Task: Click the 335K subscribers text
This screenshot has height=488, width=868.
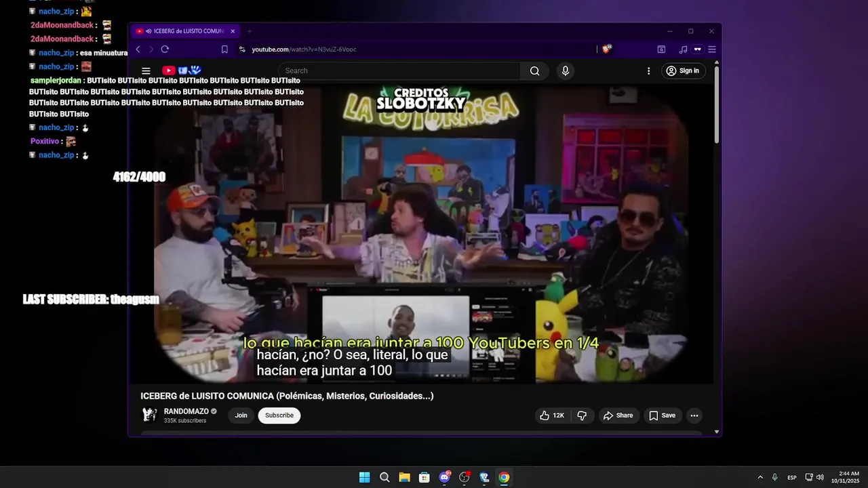Action: pyautogui.click(x=185, y=421)
